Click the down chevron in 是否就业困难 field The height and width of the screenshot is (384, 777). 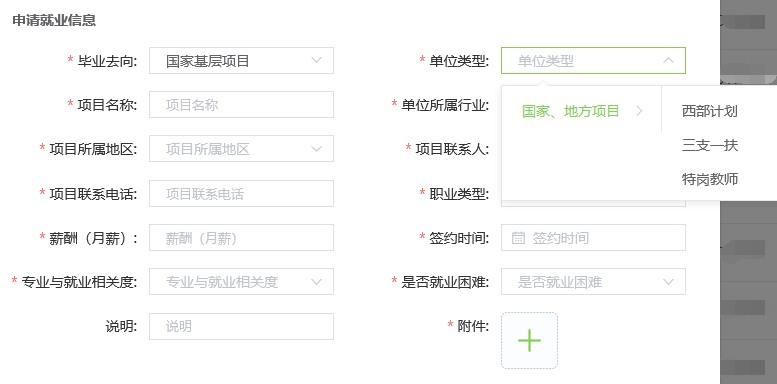pyautogui.click(x=668, y=282)
